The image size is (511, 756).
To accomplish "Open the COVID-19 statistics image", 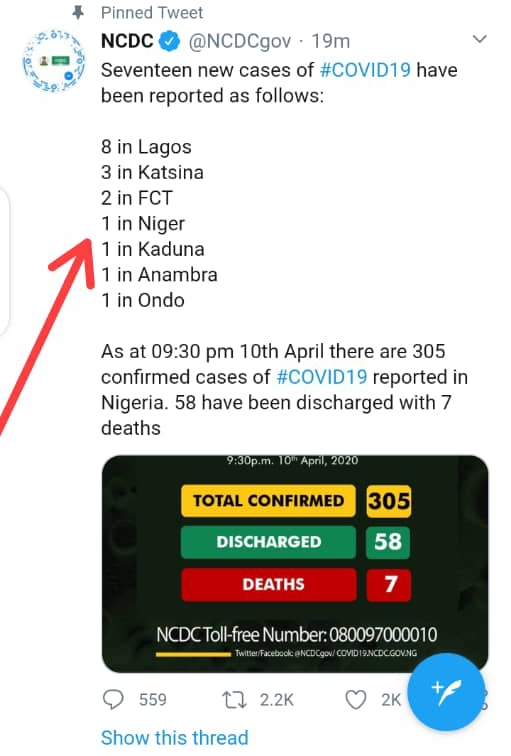I will [x=295, y=564].
